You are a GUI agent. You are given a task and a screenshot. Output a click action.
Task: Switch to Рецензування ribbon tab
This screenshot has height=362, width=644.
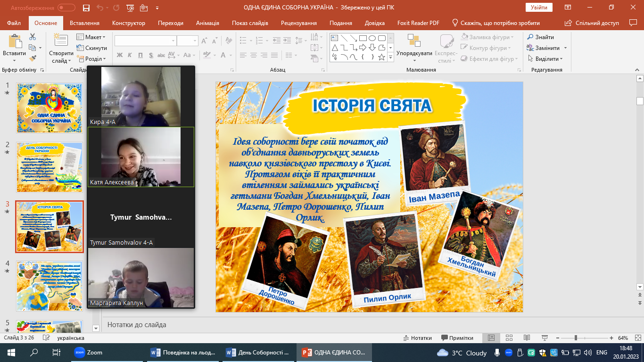click(300, 23)
